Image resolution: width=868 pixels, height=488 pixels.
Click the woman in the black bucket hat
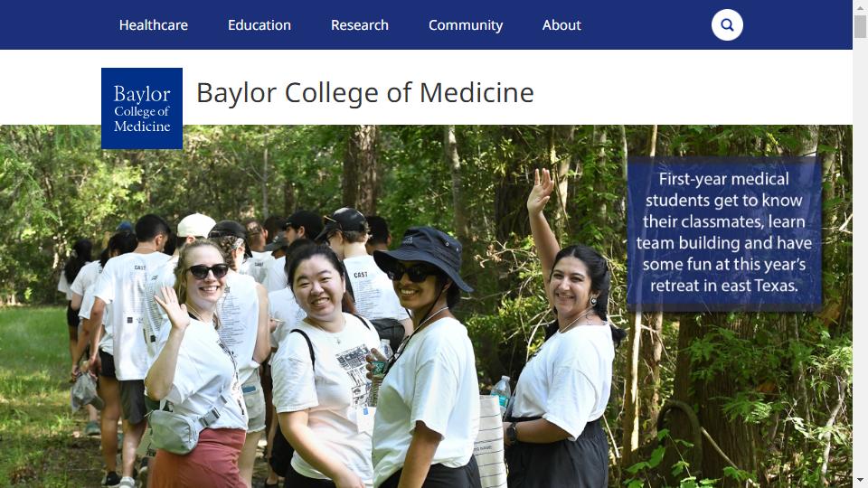point(425,361)
